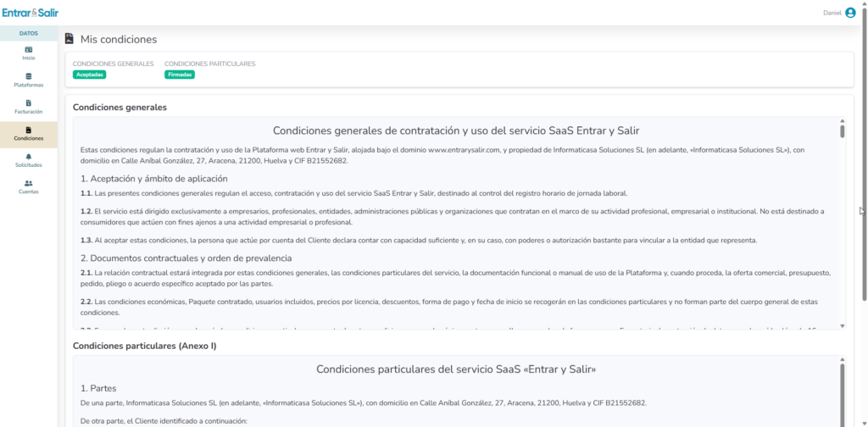Click the particular conditions document title
Viewport: 868px width, 427px height.
pos(456,369)
